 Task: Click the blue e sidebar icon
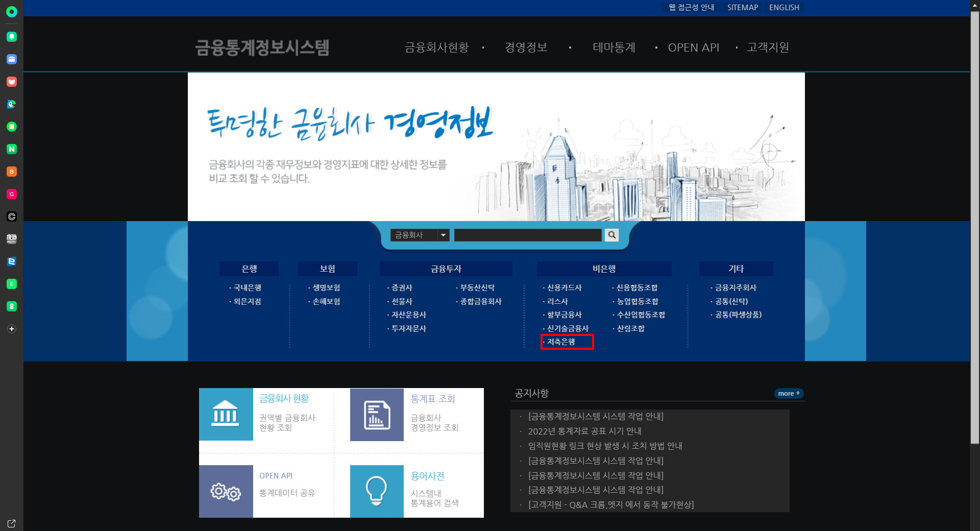12,261
